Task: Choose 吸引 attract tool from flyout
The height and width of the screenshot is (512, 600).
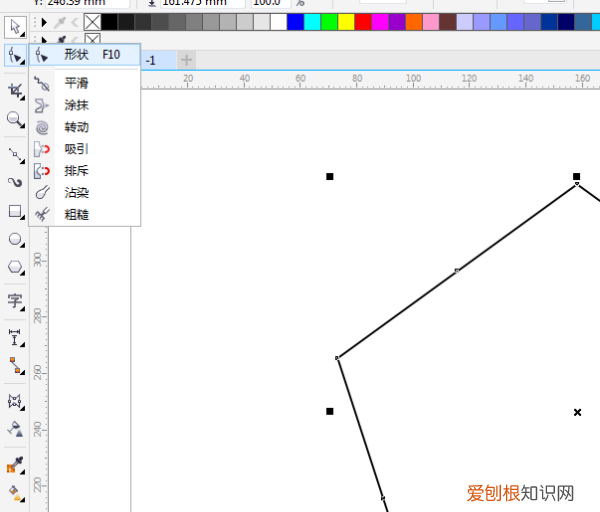Action: pos(76,149)
